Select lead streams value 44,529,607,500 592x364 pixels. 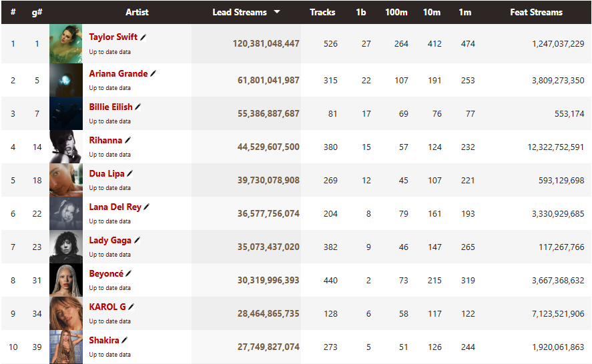click(x=268, y=147)
